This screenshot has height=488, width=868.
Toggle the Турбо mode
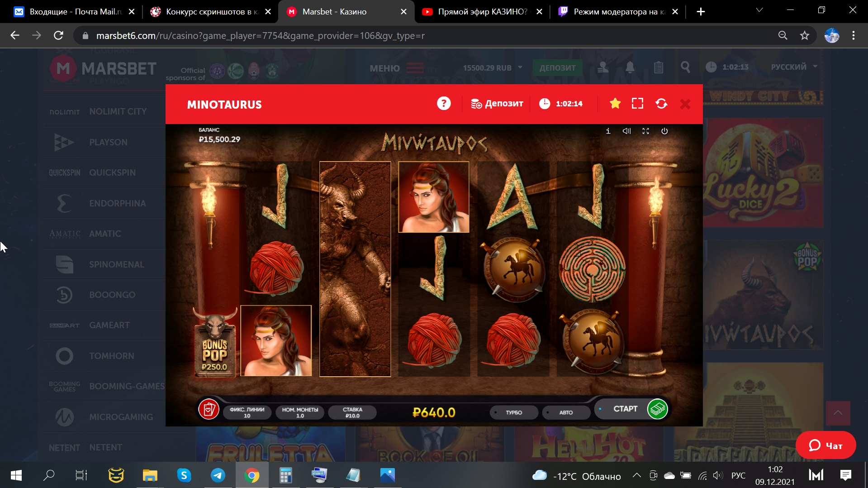[513, 412]
